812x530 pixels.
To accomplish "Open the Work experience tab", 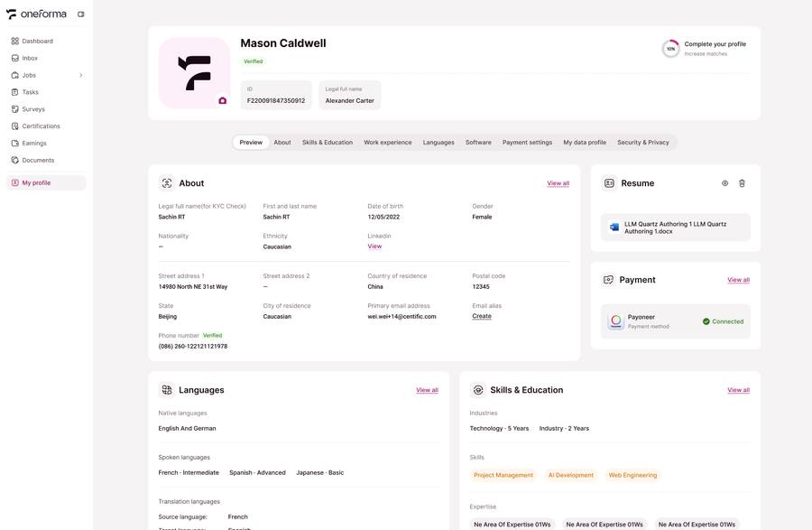I will tap(388, 143).
